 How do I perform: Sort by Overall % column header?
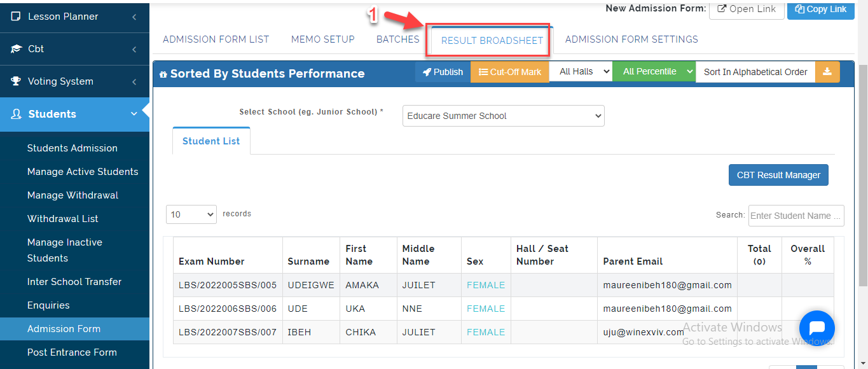coord(808,255)
